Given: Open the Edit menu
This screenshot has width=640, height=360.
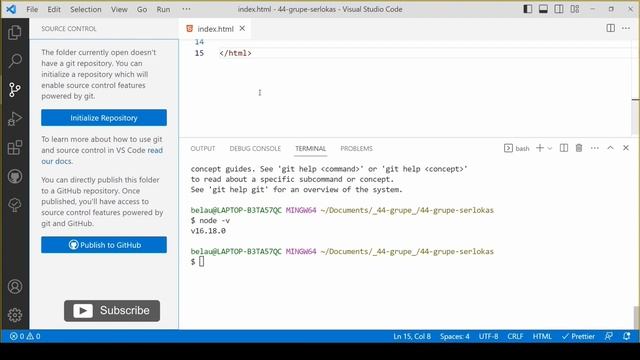Looking at the screenshot, I should (54, 9).
